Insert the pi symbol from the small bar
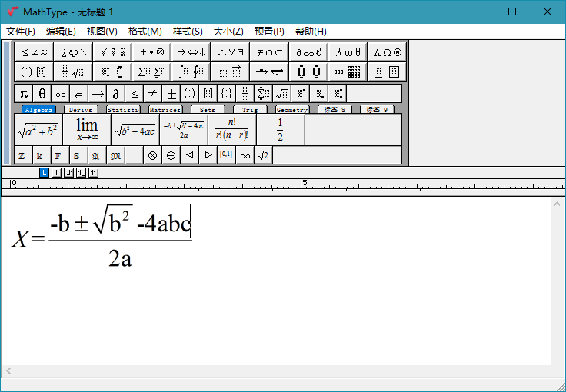Screen dimensions: 566x392 click(x=23, y=94)
